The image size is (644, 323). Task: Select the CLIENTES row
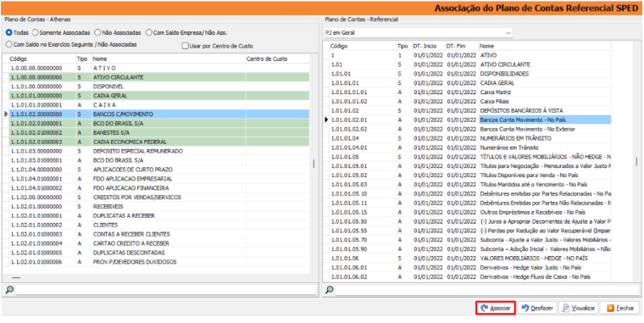click(159, 225)
